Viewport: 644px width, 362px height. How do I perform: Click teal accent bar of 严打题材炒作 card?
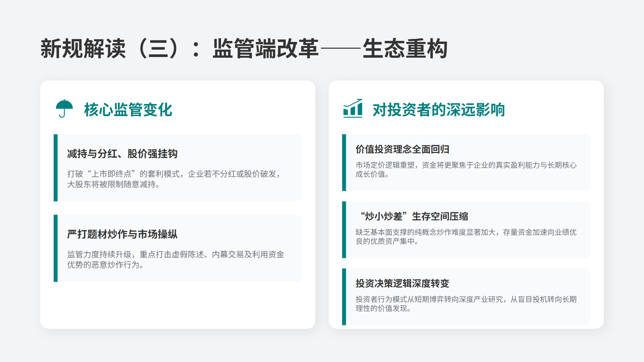tap(56, 248)
